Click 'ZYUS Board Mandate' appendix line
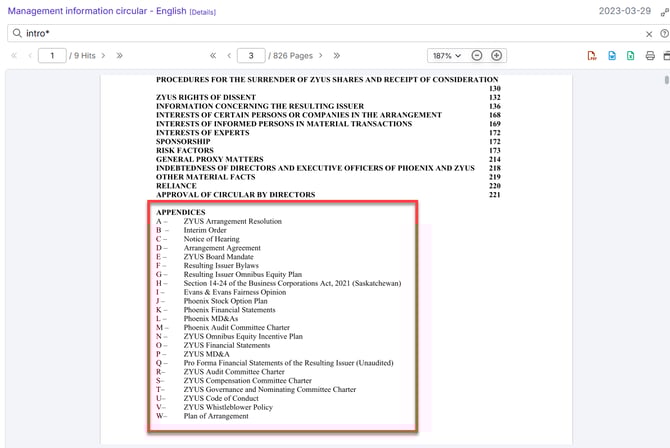This screenshot has width=670, height=448. [218, 256]
